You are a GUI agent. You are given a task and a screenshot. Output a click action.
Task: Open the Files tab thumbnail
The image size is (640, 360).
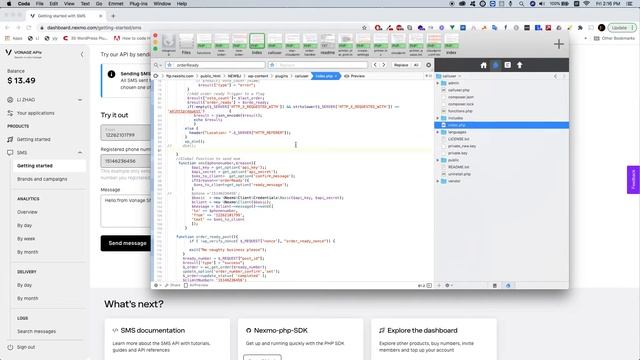click(186, 44)
